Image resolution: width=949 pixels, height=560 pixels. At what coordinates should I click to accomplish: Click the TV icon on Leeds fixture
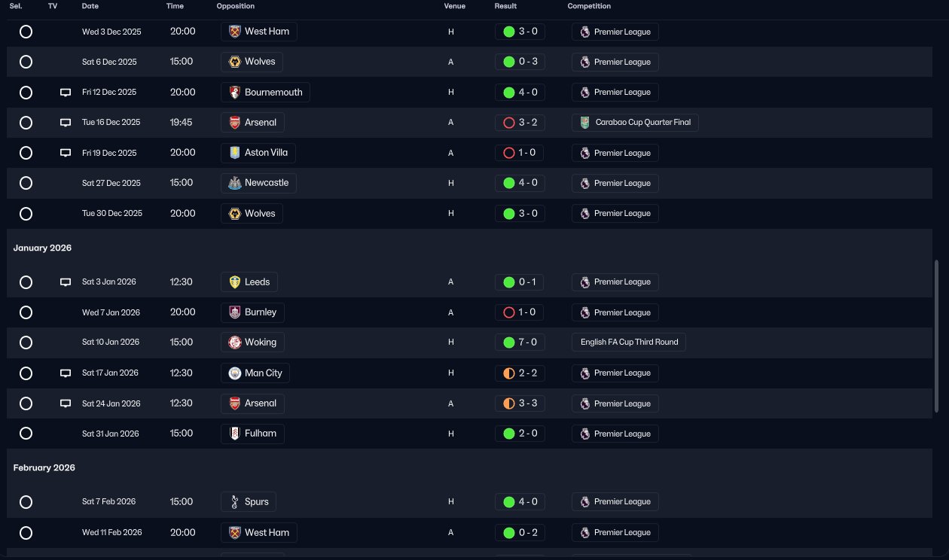66,282
